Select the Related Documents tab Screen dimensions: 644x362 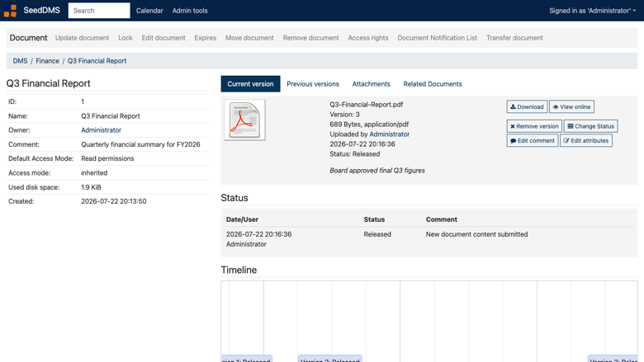tap(433, 84)
